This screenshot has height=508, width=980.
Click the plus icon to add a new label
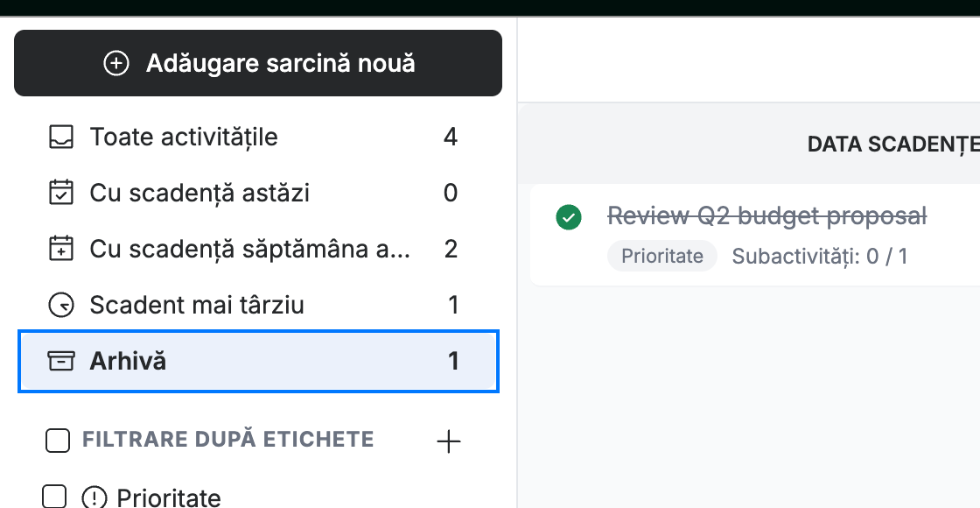(x=449, y=441)
